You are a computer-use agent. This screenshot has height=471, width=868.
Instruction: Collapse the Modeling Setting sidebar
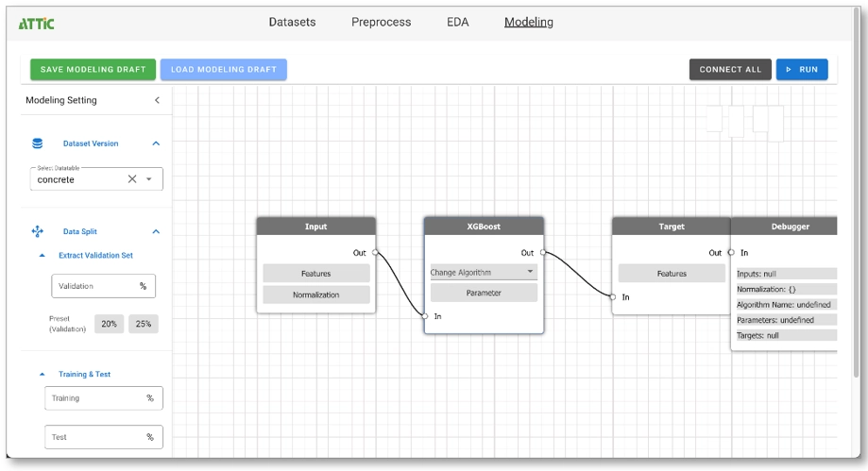click(157, 100)
